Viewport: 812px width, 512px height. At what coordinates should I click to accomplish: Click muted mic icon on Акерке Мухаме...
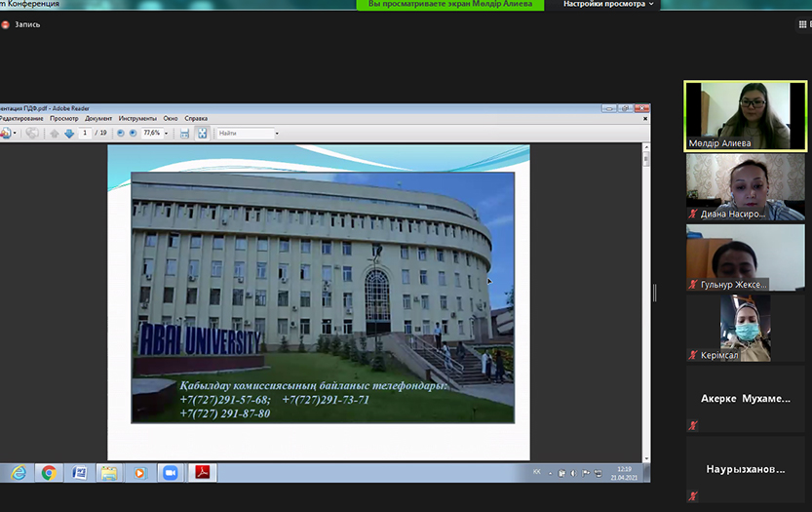click(x=693, y=425)
